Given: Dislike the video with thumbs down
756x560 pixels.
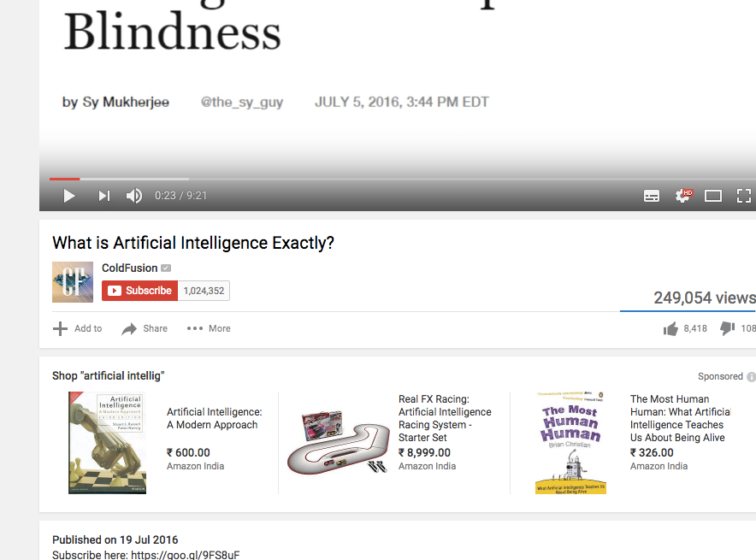Looking at the screenshot, I should [x=727, y=328].
